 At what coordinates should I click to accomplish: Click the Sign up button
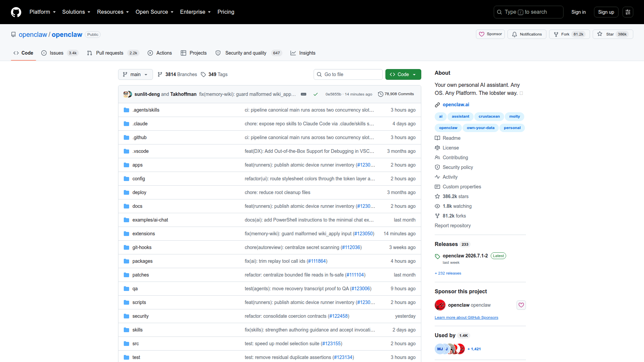(606, 12)
